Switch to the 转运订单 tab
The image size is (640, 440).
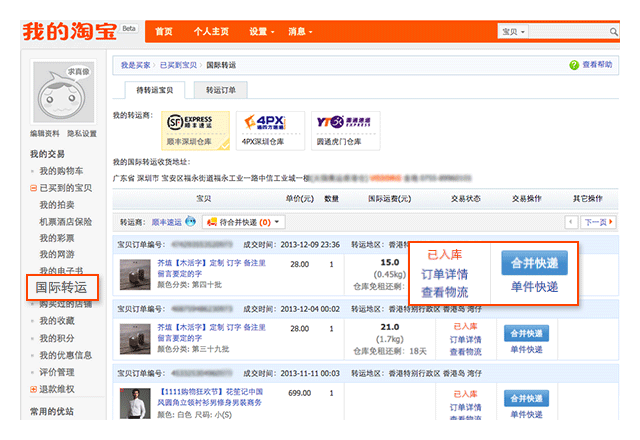coord(220,90)
